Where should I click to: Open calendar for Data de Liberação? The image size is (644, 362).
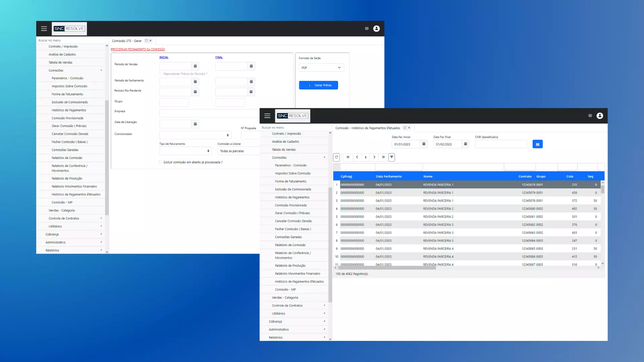(x=195, y=124)
